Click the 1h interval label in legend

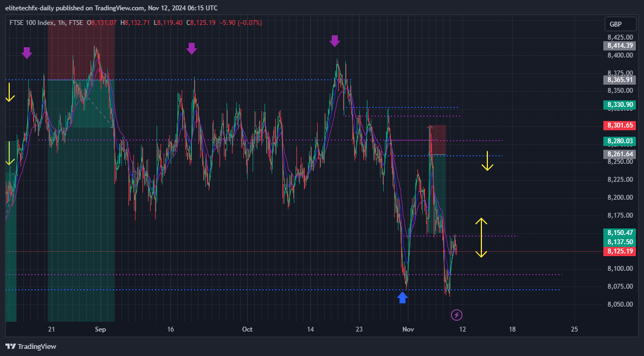click(x=61, y=23)
